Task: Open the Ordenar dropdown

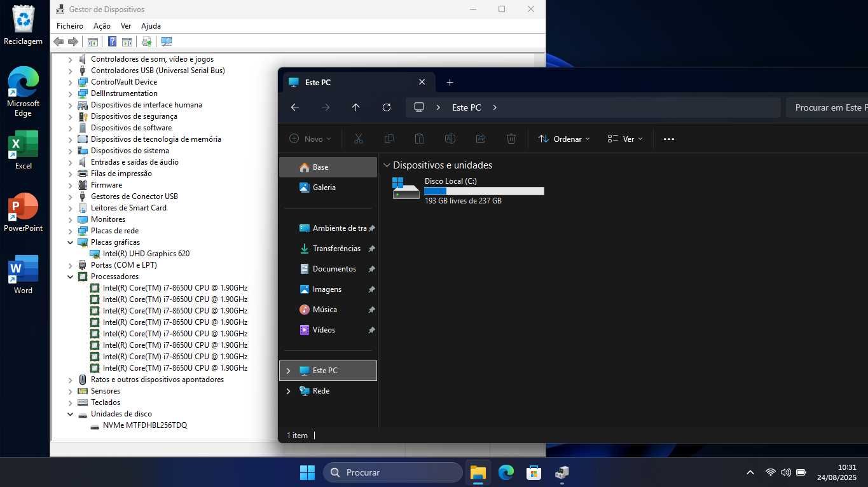Action: (x=564, y=139)
